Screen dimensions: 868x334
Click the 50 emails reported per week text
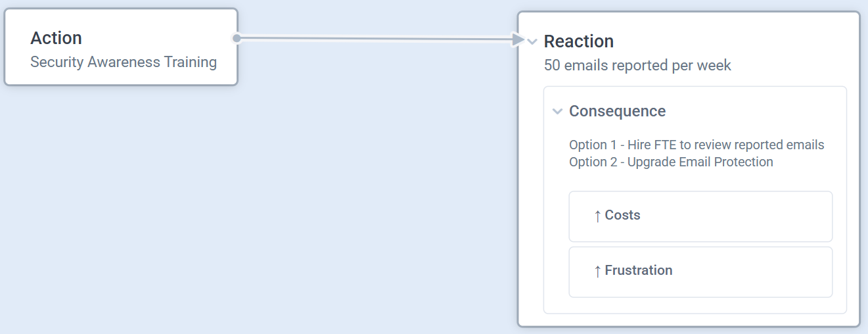point(637,66)
